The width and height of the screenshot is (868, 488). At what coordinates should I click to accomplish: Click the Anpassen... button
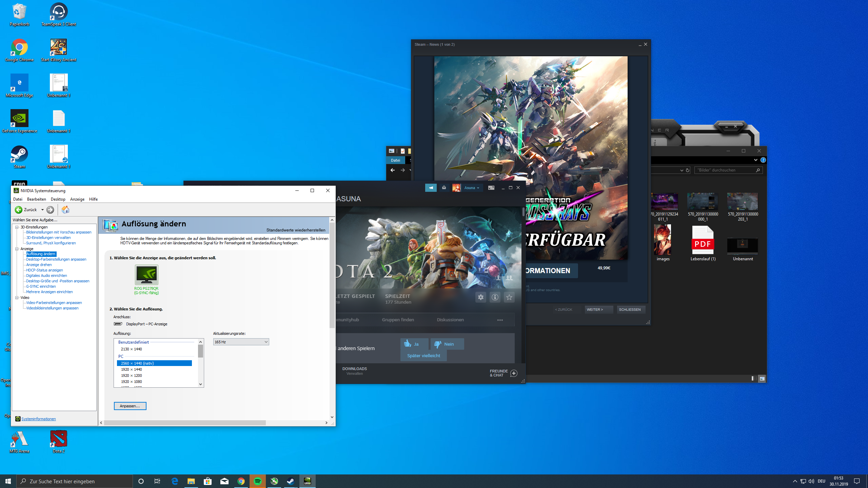130,406
